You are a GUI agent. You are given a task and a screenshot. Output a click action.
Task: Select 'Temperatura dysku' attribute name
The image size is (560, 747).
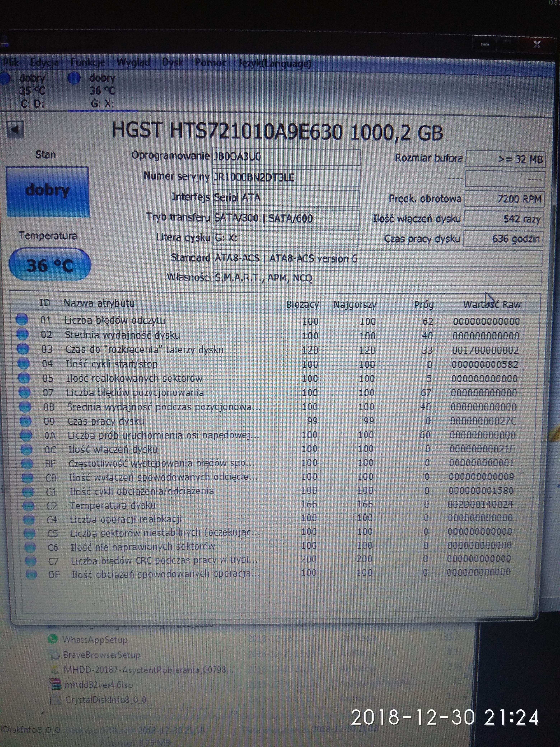[x=112, y=505]
